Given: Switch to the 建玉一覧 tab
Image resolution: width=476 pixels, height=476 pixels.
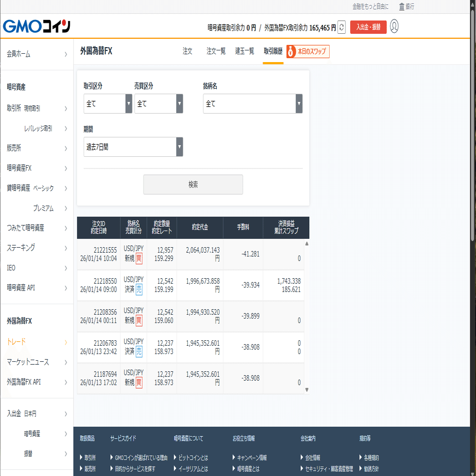Looking at the screenshot, I should [x=244, y=51].
